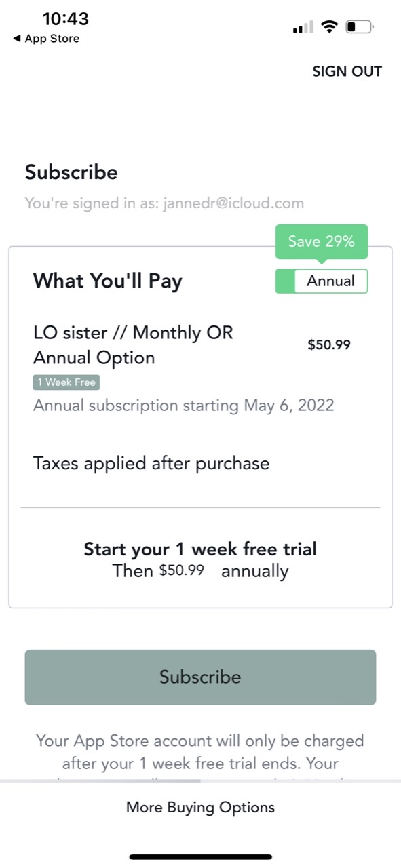Click SIGN OUT at top right
Image resolution: width=401 pixels, height=868 pixels.
pyautogui.click(x=347, y=71)
